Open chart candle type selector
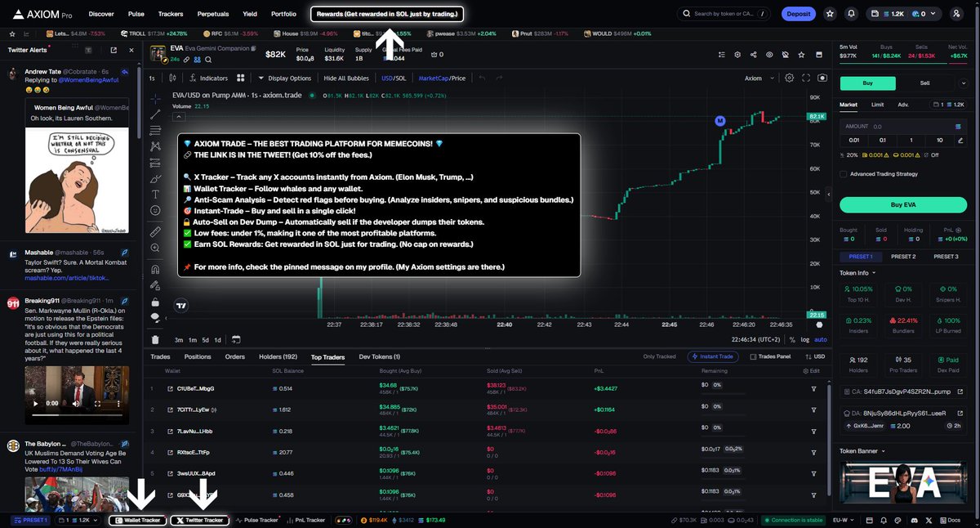Screen dimensions: 980x528 [x=172, y=78]
